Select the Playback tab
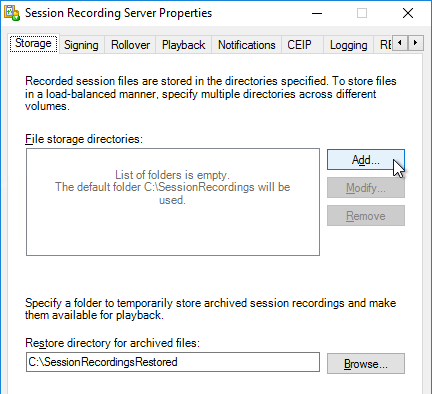 [183, 45]
